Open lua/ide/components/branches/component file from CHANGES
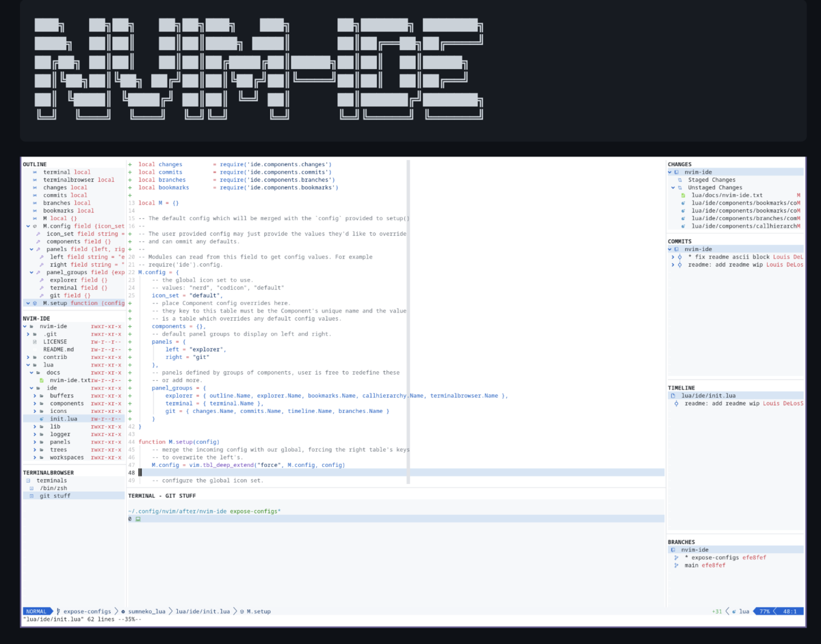821x644 pixels. coord(739,219)
